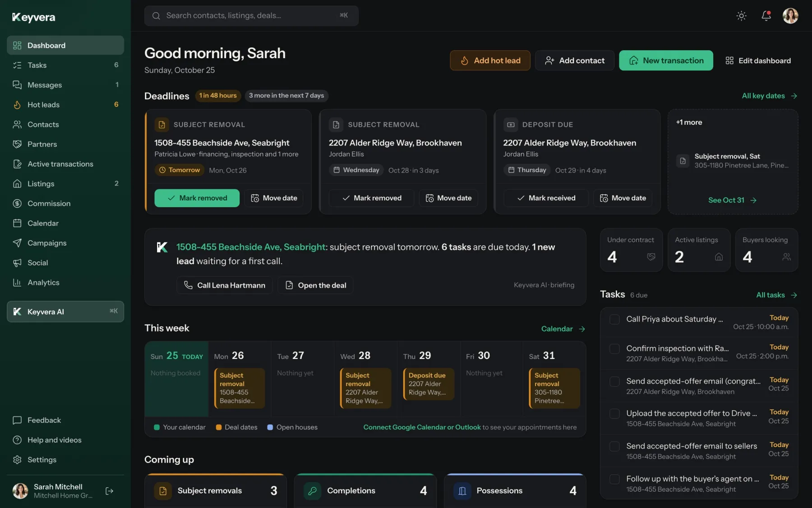
Task: Check off the Call Priya about Saturday task
Action: pyautogui.click(x=614, y=319)
